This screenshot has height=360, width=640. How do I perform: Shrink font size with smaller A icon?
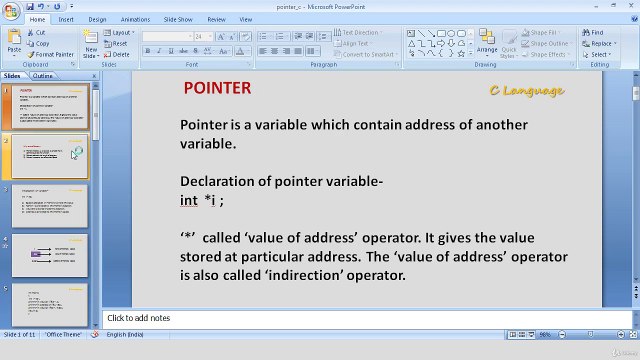tap(232, 37)
